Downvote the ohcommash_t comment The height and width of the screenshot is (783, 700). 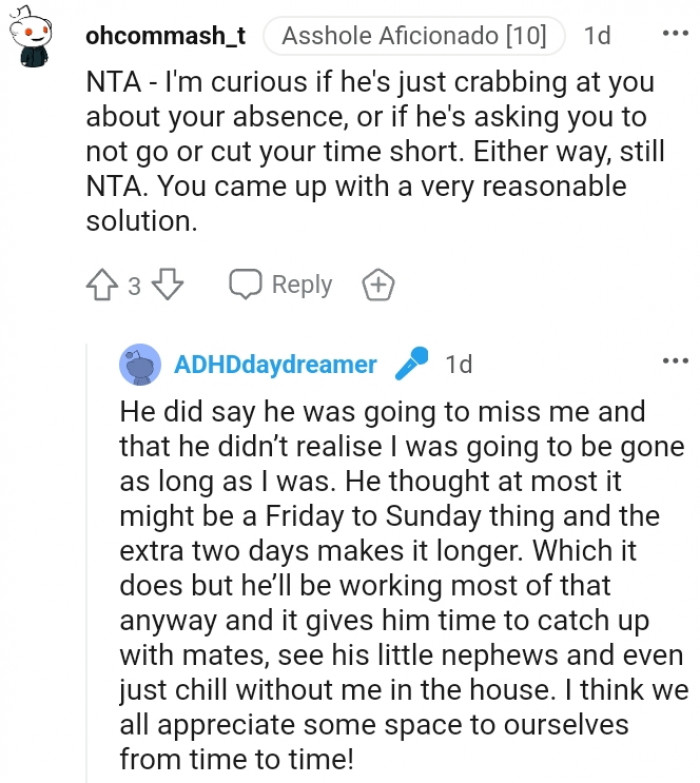168,286
